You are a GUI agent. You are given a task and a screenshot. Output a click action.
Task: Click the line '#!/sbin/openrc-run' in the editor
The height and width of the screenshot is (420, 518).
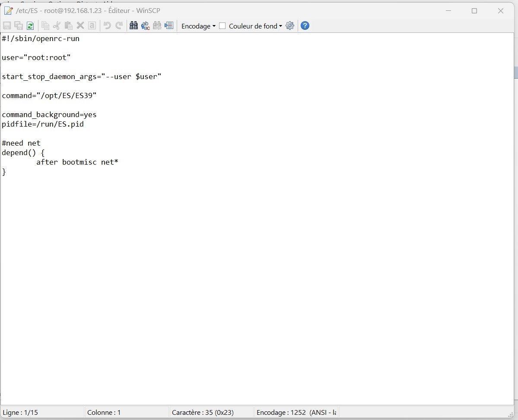point(41,38)
